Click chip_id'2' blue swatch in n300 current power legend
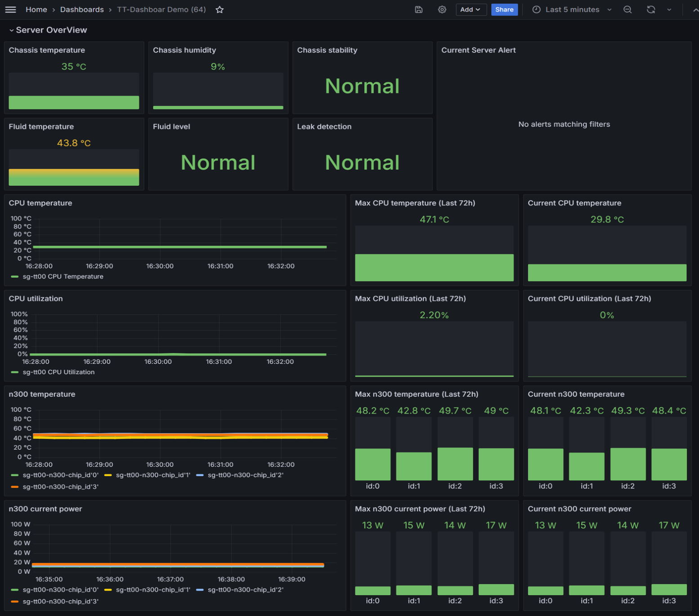699x616 pixels. [x=200, y=590]
